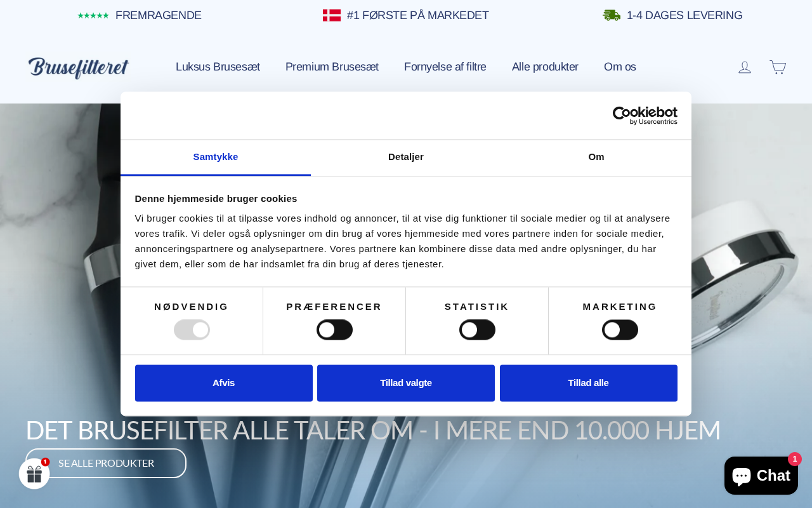Click the Brusefilteret logo
The width and height of the screenshot is (812, 508).
coord(79,67)
